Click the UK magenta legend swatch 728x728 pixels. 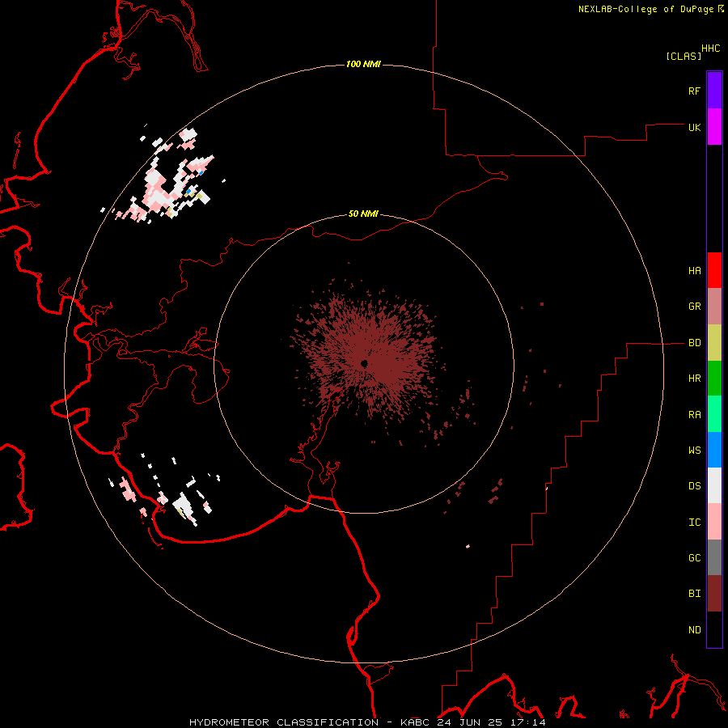(x=714, y=127)
